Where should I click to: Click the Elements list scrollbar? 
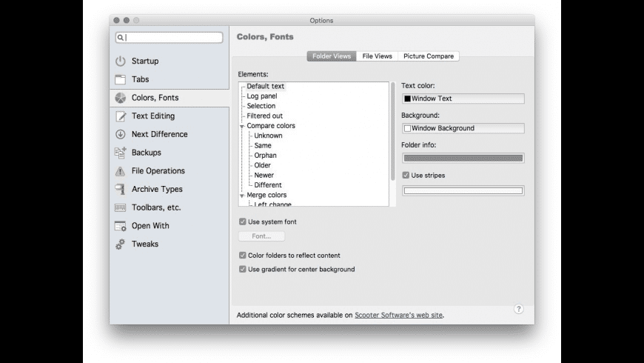coord(392,132)
